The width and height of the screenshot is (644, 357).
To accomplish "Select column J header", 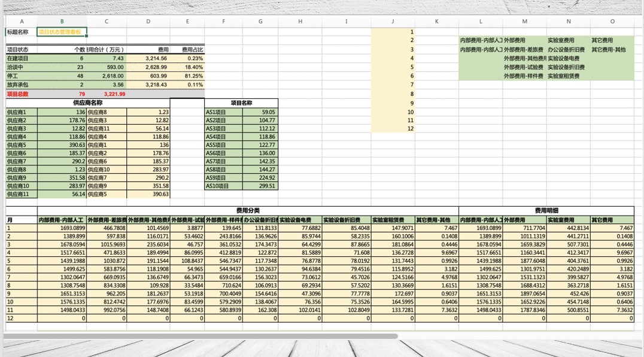I will (393, 22).
